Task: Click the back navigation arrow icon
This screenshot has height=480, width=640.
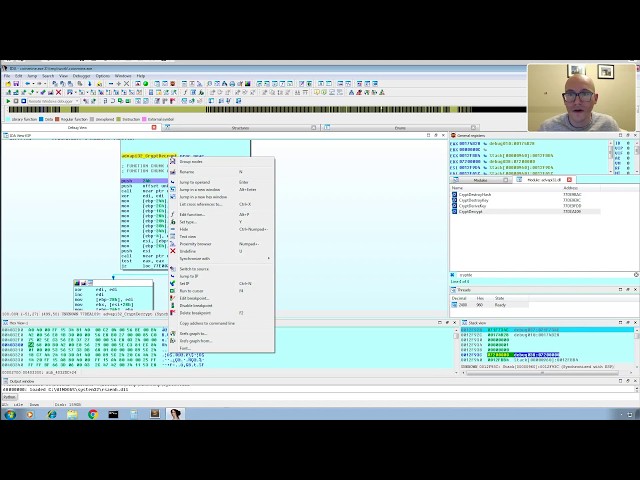Action: (27, 84)
